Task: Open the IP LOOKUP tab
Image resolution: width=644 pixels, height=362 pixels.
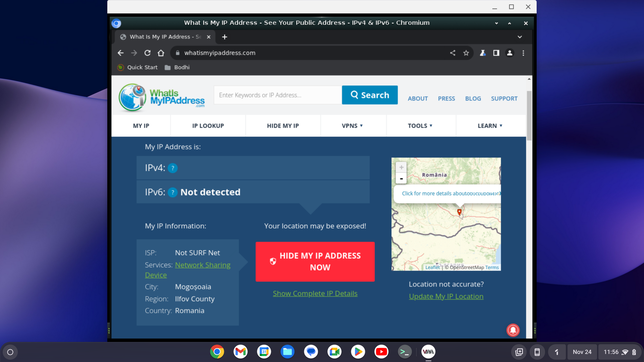Action: click(x=208, y=126)
